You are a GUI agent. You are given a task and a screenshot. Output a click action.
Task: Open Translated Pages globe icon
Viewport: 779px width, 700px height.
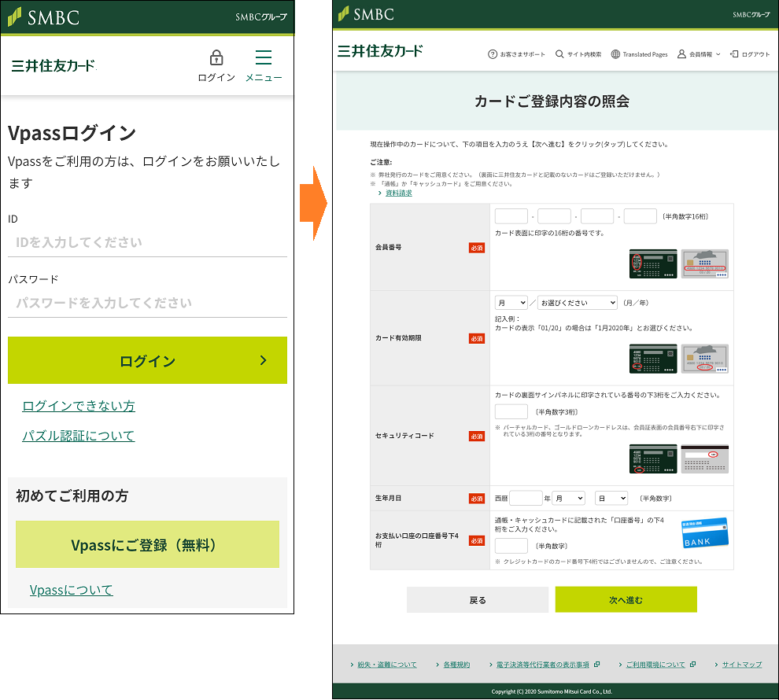click(x=615, y=54)
